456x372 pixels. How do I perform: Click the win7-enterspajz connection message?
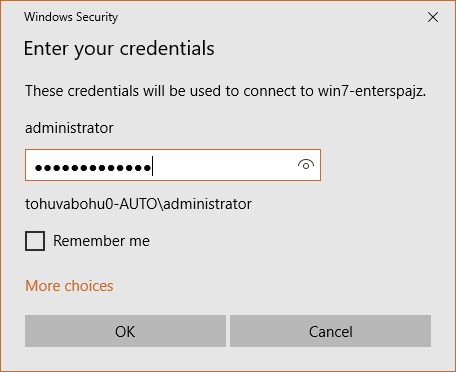click(x=226, y=91)
